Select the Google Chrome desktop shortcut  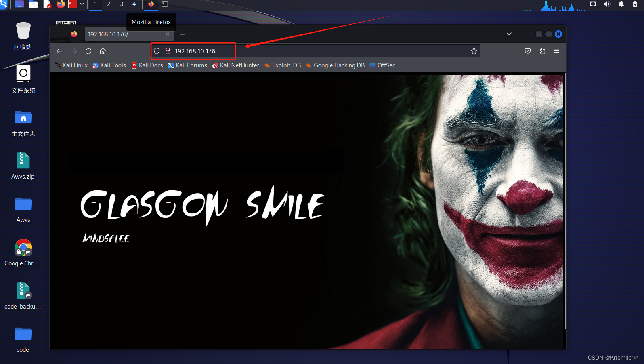(23, 252)
